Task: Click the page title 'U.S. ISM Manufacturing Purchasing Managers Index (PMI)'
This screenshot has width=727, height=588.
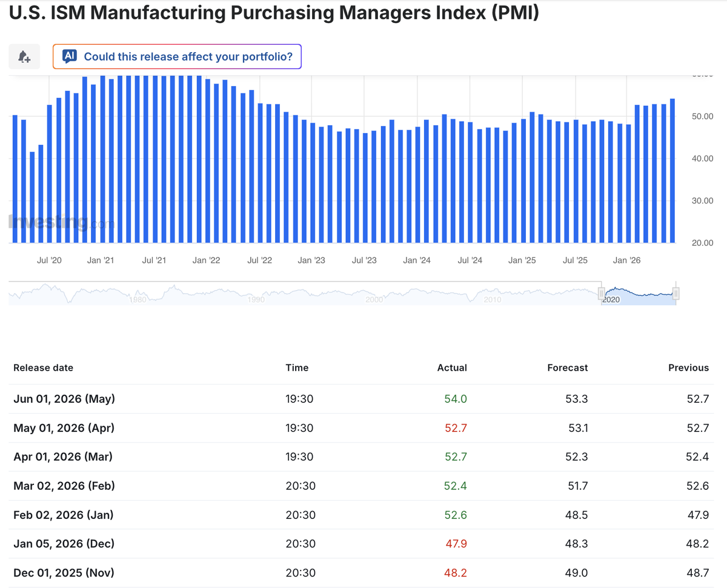Action: (x=274, y=13)
